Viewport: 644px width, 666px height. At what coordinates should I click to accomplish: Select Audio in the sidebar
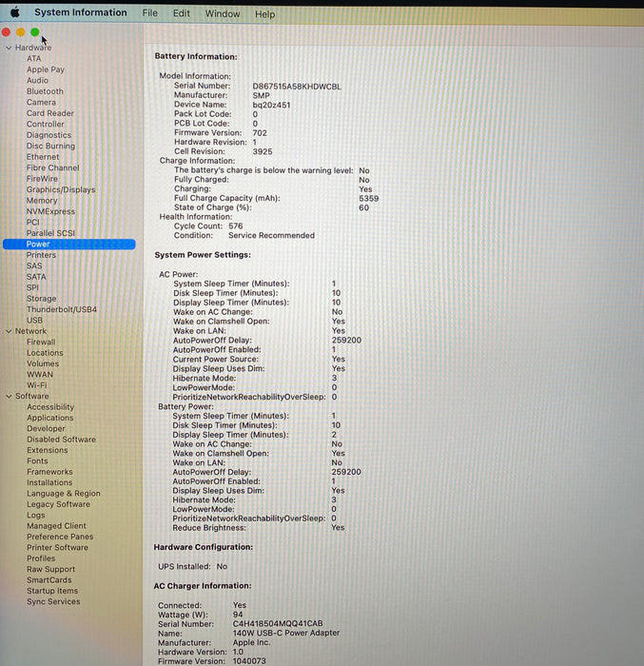pyautogui.click(x=37, y=80)
